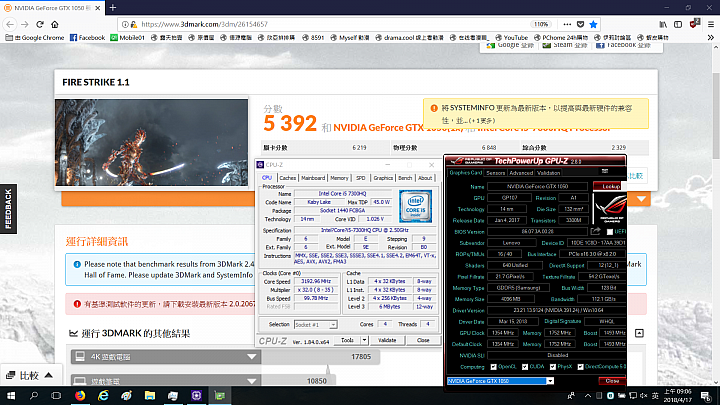This screenshot has height=405, width=720.
Task: Open GPU-Z Sensors tab
Action: pyautogui.click(x=495, y=173)
